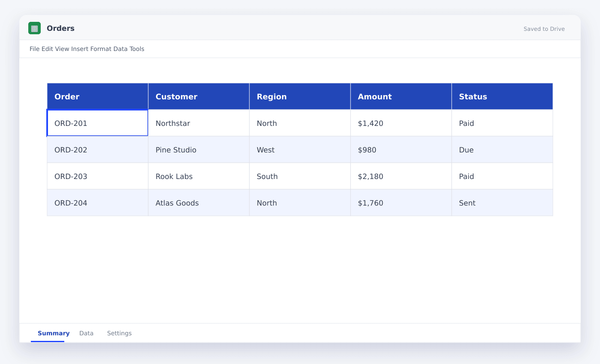
Task: Click the green spreadsheet app icon
Action: point(34,28)
